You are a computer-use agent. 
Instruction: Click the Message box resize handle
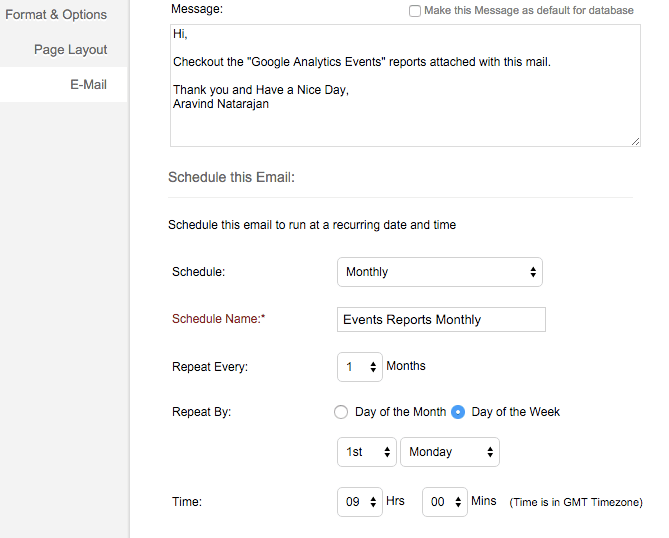(635, 142)
